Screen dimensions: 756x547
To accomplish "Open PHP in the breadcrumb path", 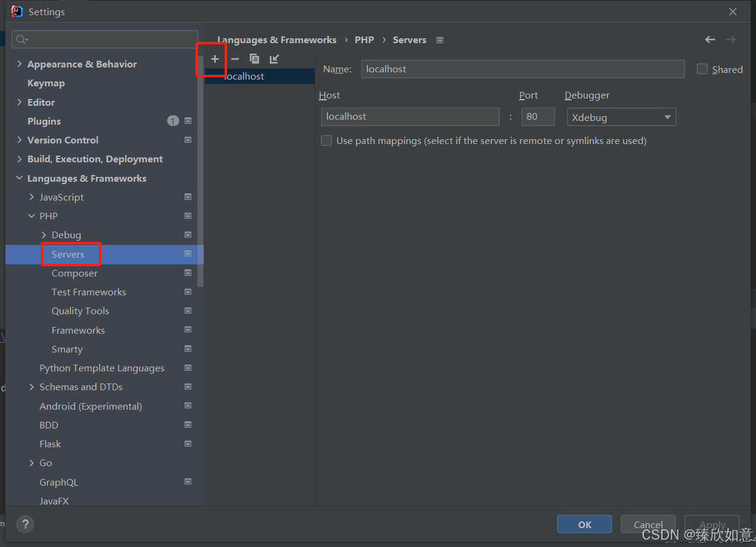I will pyautogui.click(x=364, y=40).
